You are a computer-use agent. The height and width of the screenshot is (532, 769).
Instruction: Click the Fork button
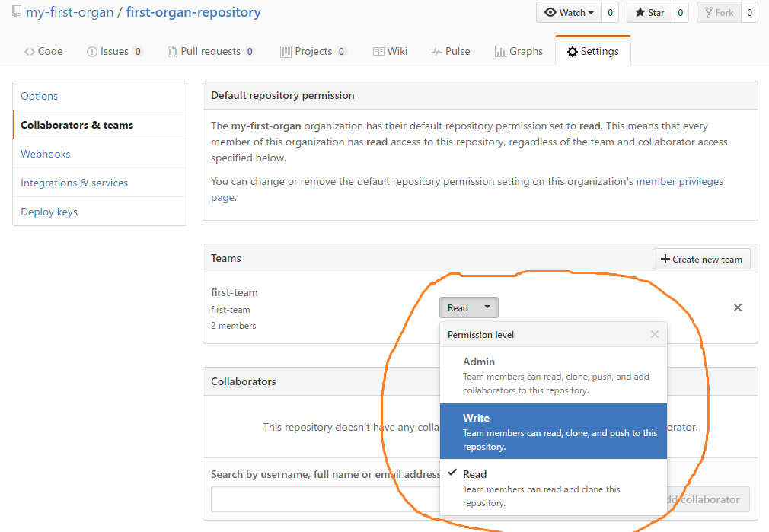(x=719, y=12)
